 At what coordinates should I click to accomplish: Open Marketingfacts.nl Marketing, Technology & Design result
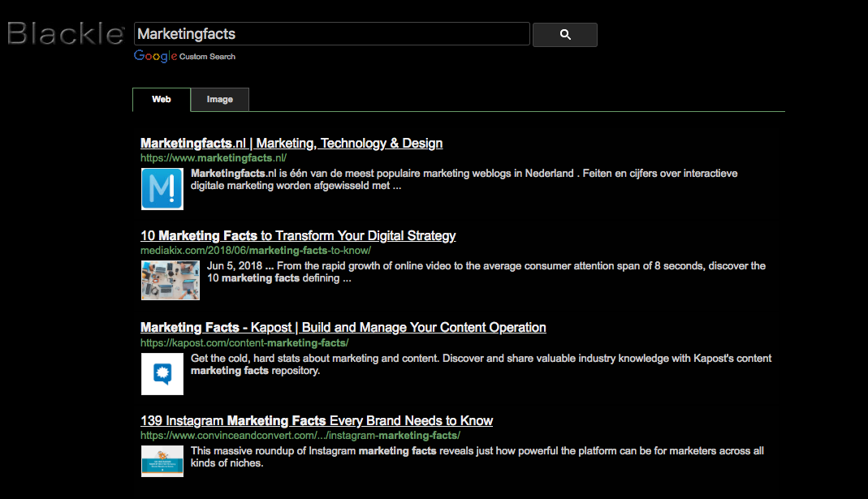click(291, 144)
